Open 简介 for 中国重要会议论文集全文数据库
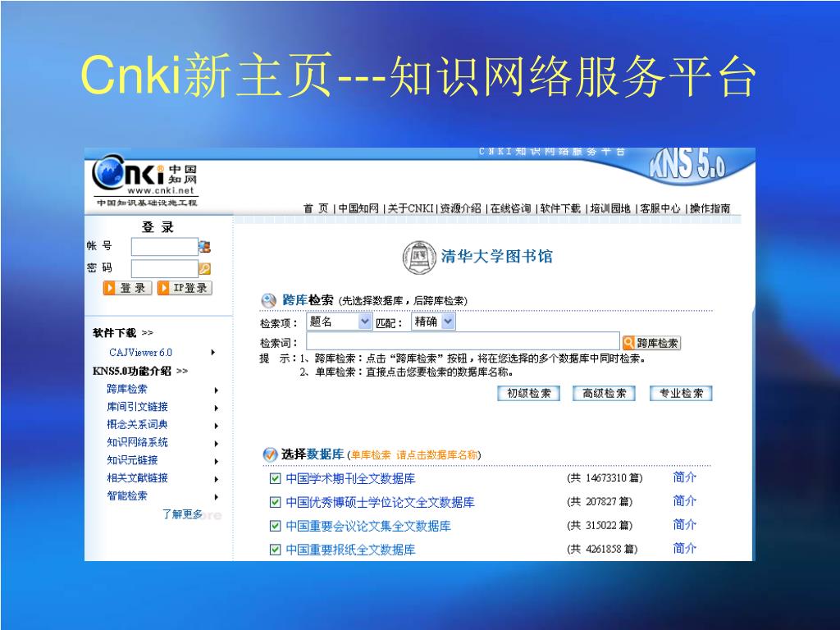The width and height of the screenshot is (840, 630). coord(685,524)
